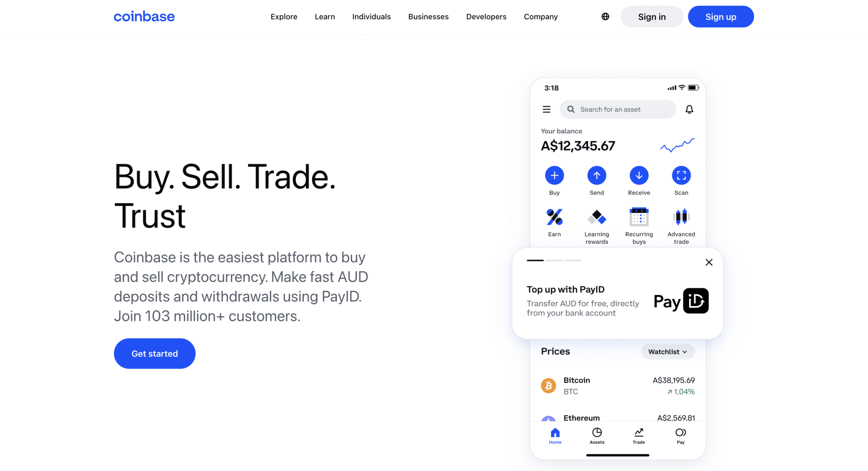This screenshot has width=868, height=471.
Task: Open the Learn navigation menu
Action: [x=325, y=16]
